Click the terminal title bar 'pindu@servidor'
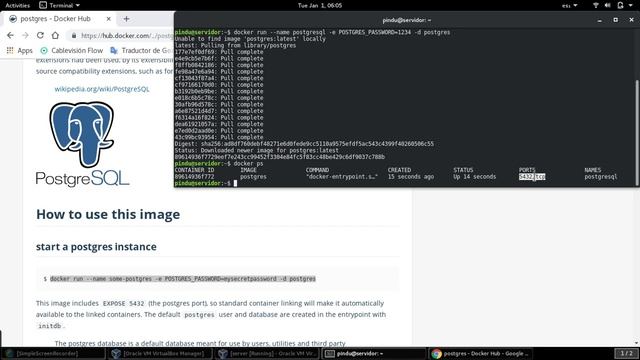Screen dimensions: 640x360 pos(407,20)
